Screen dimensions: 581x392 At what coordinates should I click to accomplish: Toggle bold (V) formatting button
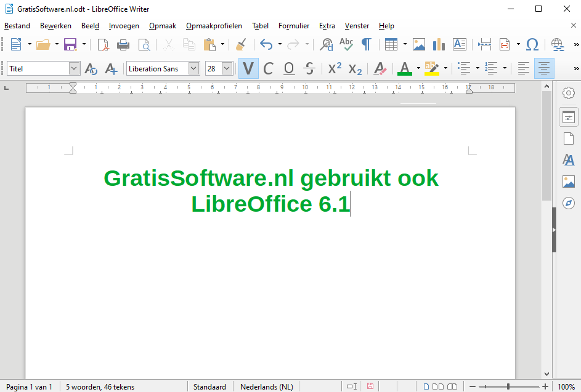[x=248, y=68]
